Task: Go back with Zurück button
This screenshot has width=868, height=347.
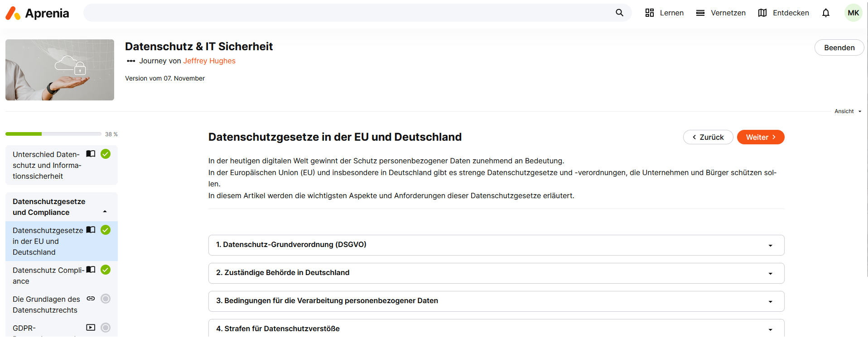Action: point(708,137)
